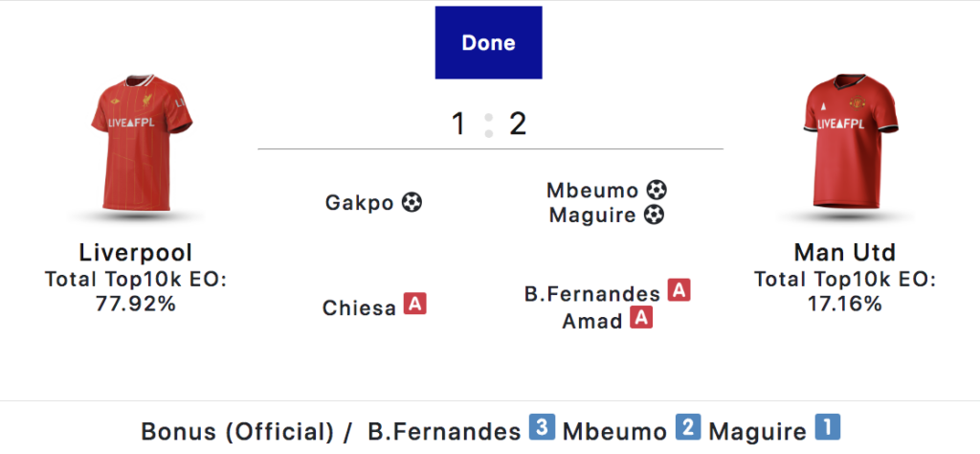Click Liverpool's Total Top10k EO value
The width and height of the screenshot is (980, 454).
point(134,304)
